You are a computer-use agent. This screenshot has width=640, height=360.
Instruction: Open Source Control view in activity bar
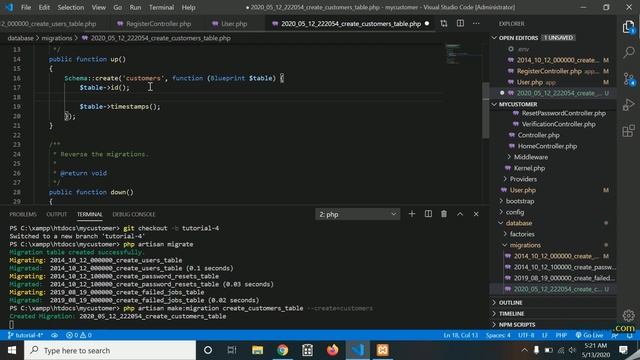629,79
